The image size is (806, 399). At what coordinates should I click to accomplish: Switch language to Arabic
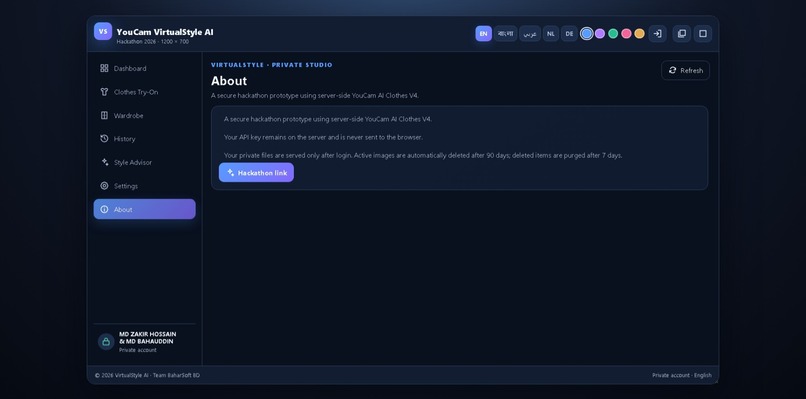(x=530, y=34)
